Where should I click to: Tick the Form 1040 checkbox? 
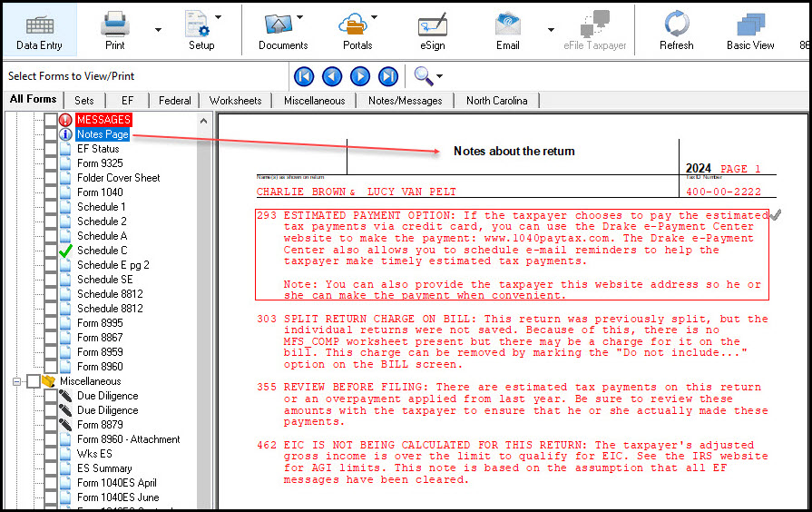50,192
